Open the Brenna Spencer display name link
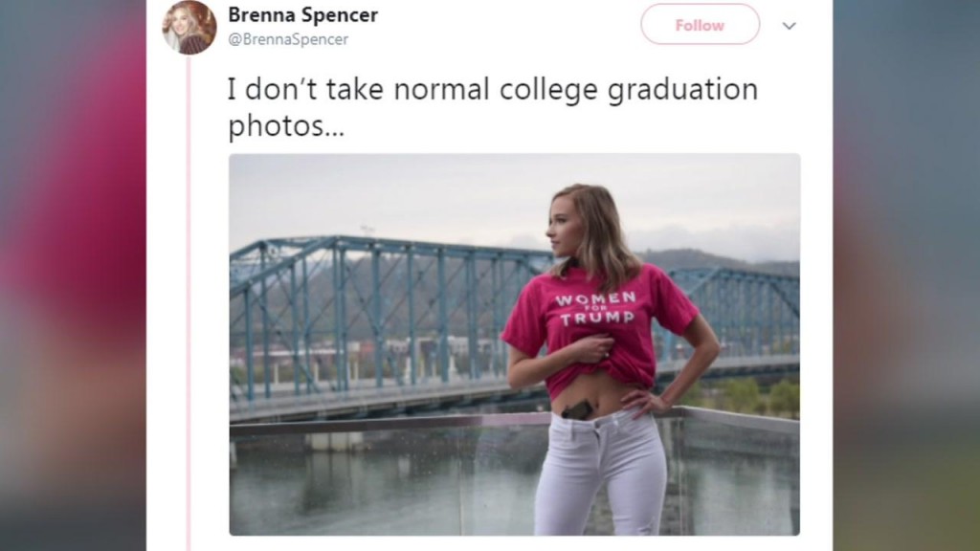Screen dimensions: 980x551 point(302,15)
